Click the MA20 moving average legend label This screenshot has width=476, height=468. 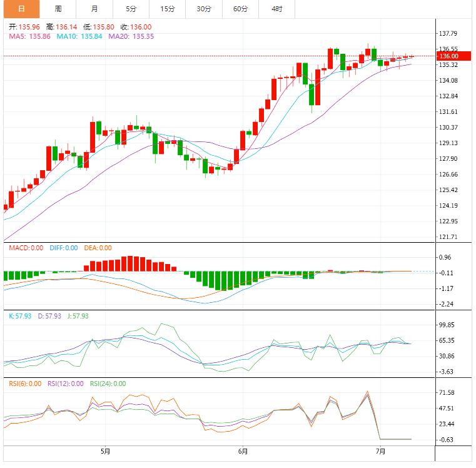tap(131, 37)
